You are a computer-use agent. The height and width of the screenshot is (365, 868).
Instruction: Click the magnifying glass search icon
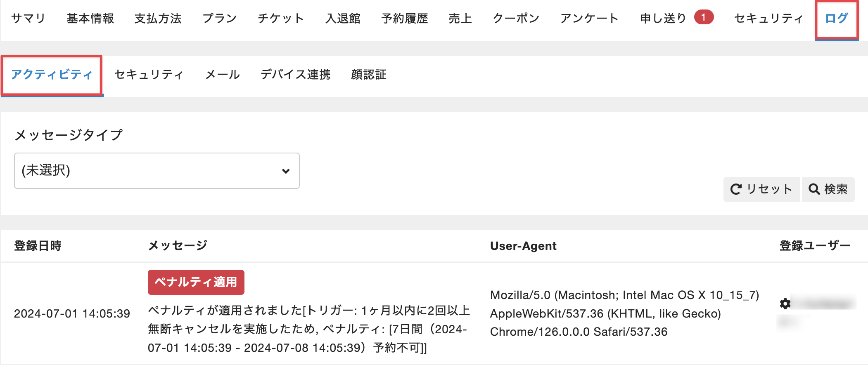click(x=814, y=189)
